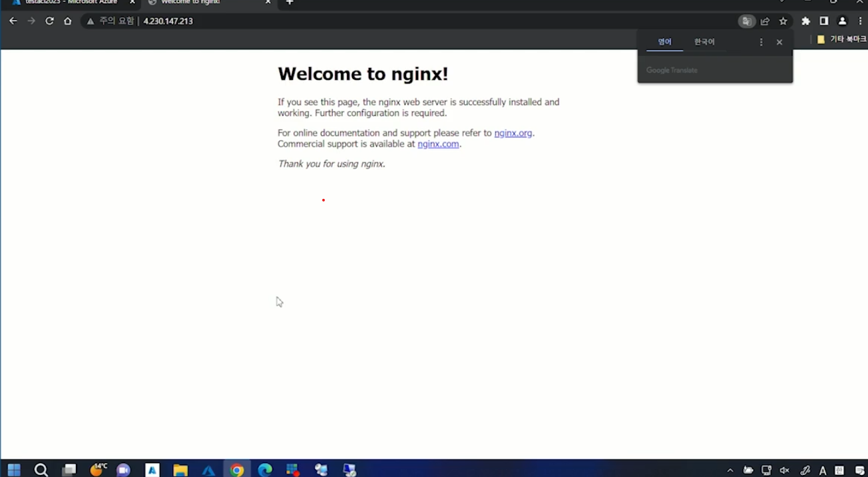Viewport: 868px width, 477px height.
Task: Open the browser home page icon
Action: (x=67, y=21)
